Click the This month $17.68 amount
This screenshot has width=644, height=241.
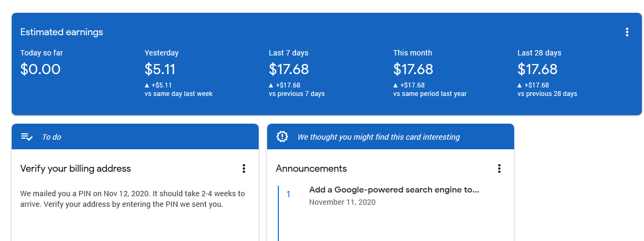point(413,69)
